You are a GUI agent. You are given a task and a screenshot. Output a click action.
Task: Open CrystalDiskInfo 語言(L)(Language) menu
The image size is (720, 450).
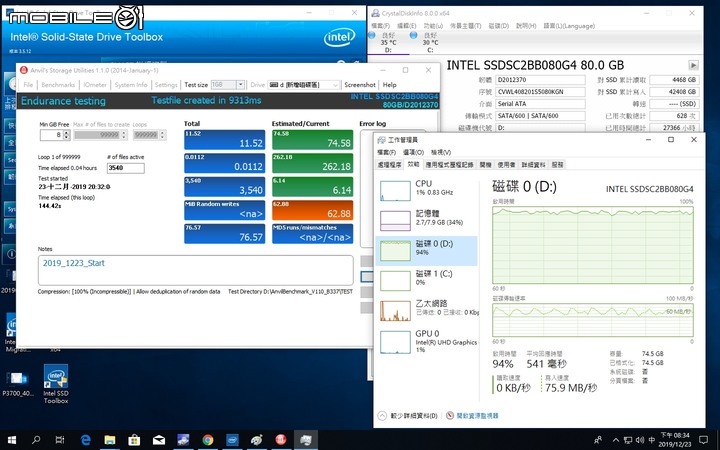click(569, 26)
